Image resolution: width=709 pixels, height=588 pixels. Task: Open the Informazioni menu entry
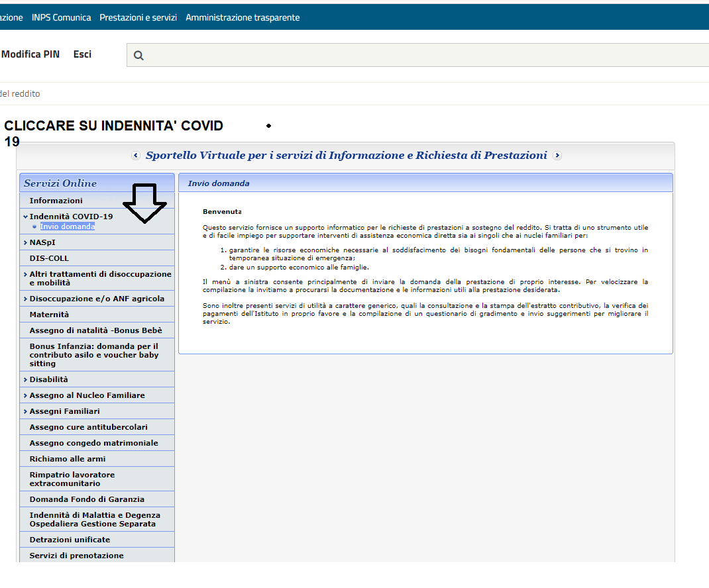(x=56, y=201)
